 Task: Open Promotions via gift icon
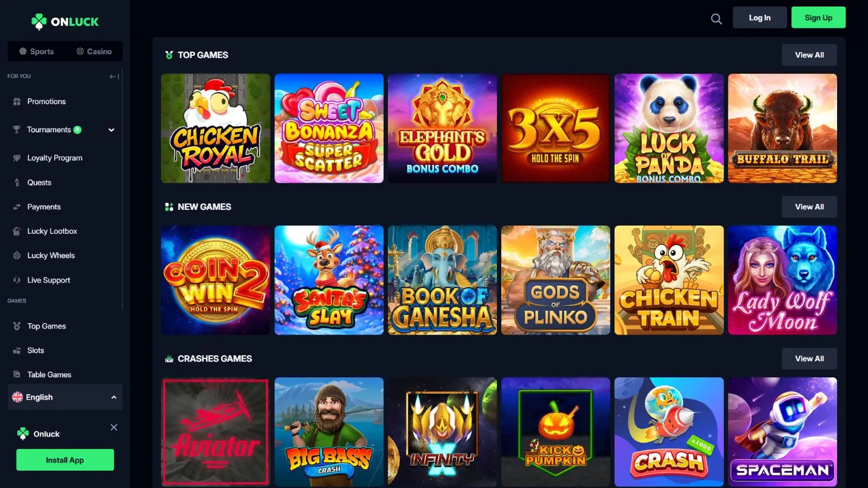(x=17, y=101)
